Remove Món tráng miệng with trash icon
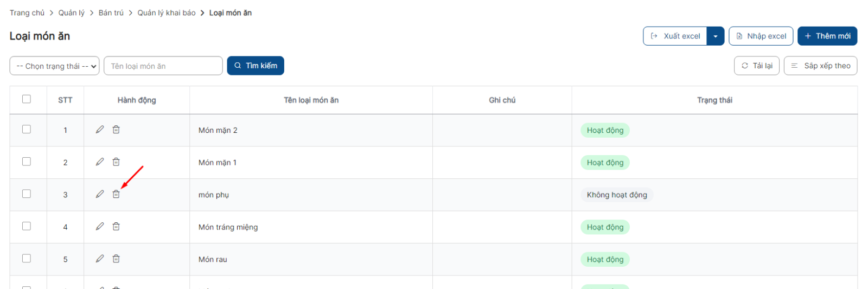The image size is (868, 289). pyautogui.click(x=116, y=226)
